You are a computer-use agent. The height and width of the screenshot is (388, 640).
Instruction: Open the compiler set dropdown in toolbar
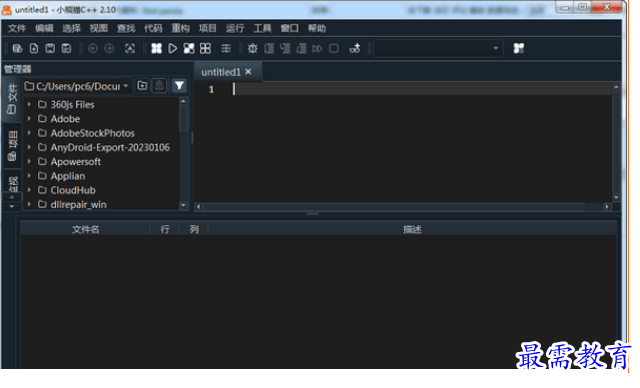[438, 49]
